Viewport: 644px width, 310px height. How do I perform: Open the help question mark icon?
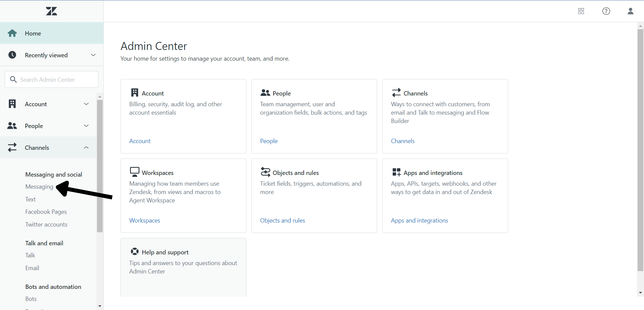click(x=606, y=11)
